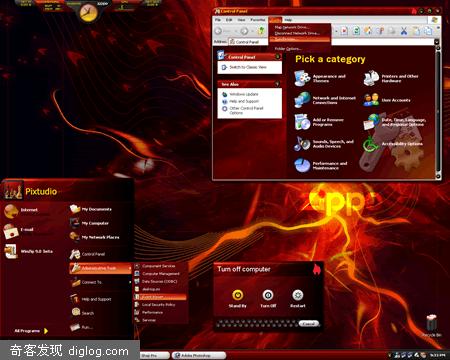Click the Pixtudio user picture in start menu
This screenshot has width=450, height=360.
click(13, 190)
